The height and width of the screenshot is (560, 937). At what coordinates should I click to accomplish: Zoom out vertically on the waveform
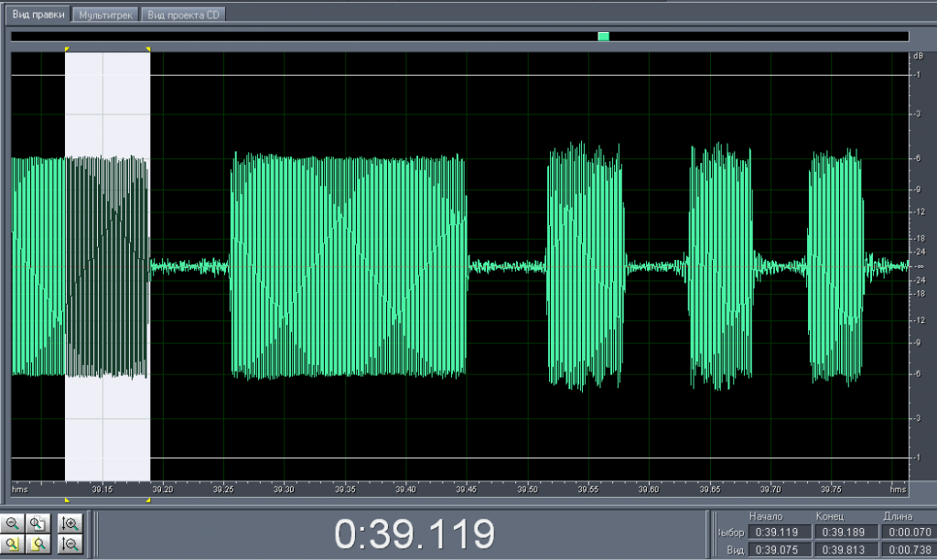(70, 544)
